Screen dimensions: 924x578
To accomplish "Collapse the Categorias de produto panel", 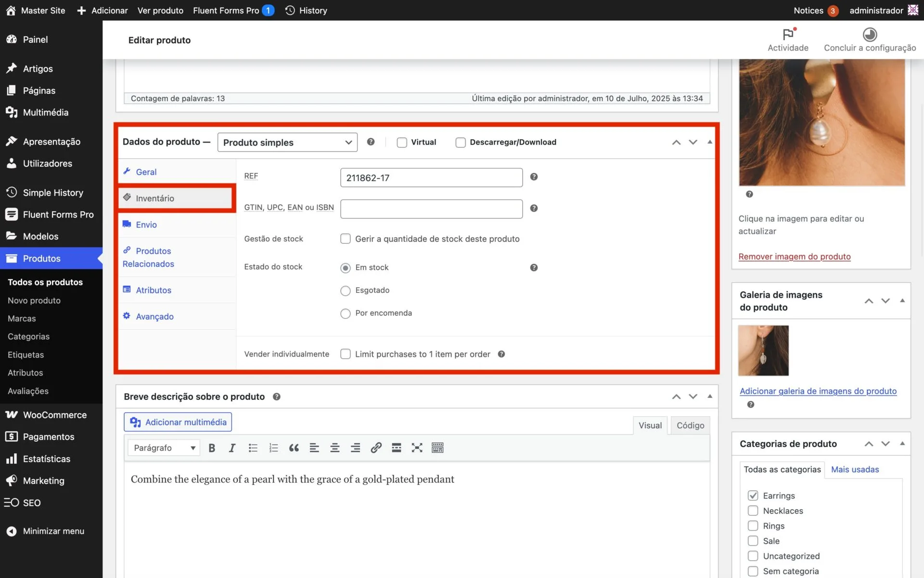I will click(902, 444).
